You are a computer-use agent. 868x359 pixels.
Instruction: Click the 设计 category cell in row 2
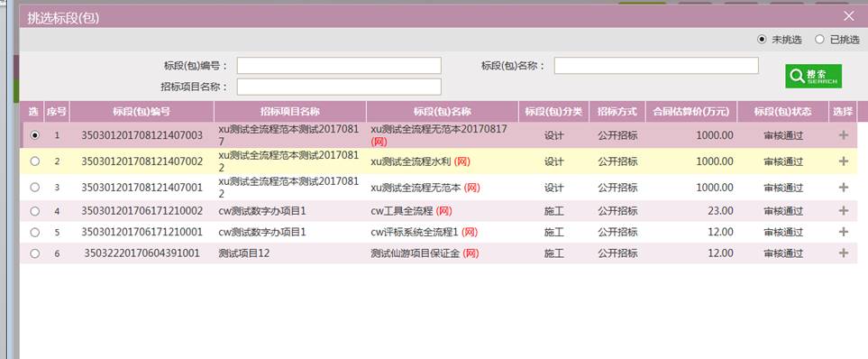(x=553, y=161)
